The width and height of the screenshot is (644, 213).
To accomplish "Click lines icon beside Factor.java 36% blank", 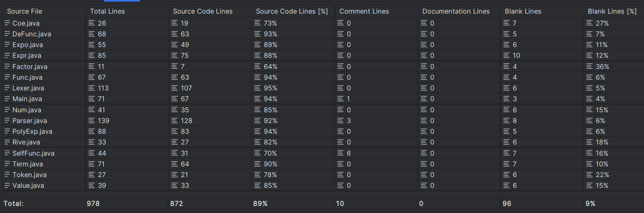I will [x=590, y=66].
